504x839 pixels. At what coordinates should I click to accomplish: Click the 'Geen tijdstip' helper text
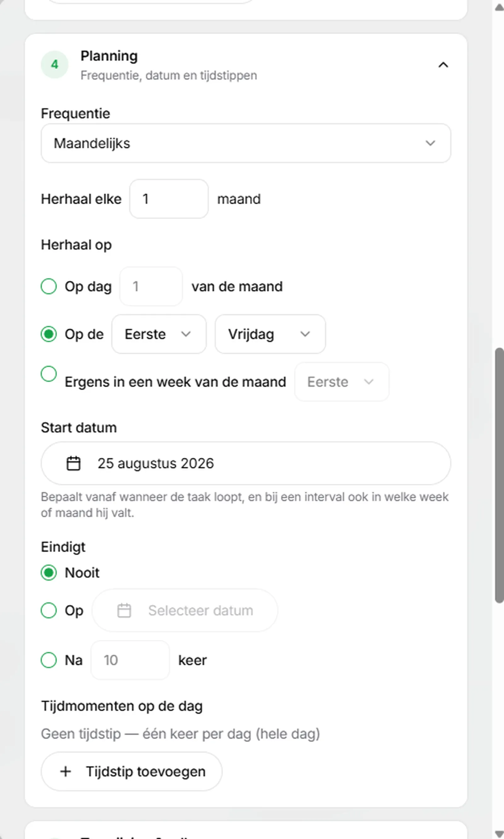pyautogui.click(x=180, y=734)
